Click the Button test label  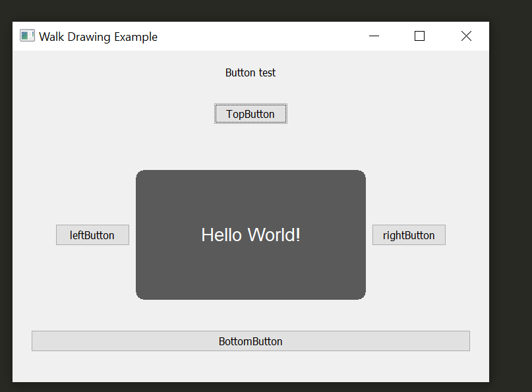(251, 72)
